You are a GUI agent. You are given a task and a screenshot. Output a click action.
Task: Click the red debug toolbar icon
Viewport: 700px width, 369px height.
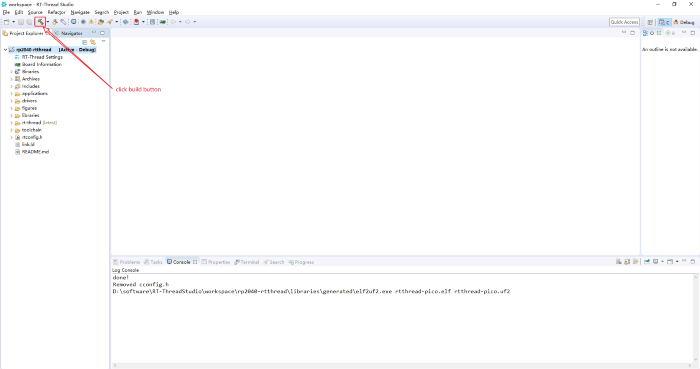[136, 22]
